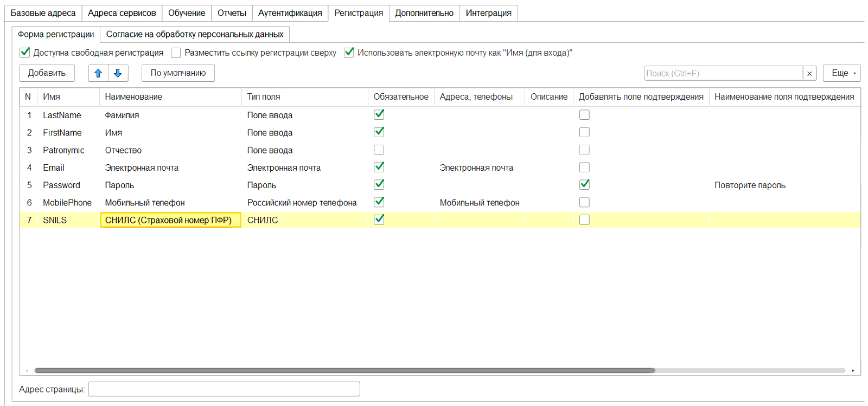Image resolution: width=868 pixels, height=406 pixels.
Task: Open 'Дополнительно' tab
Action: click(x=424, y=13)
